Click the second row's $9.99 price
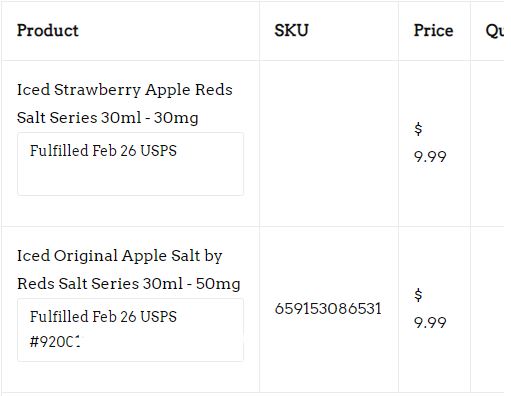This screenshot has width=511, height=396. click(430, 309)
